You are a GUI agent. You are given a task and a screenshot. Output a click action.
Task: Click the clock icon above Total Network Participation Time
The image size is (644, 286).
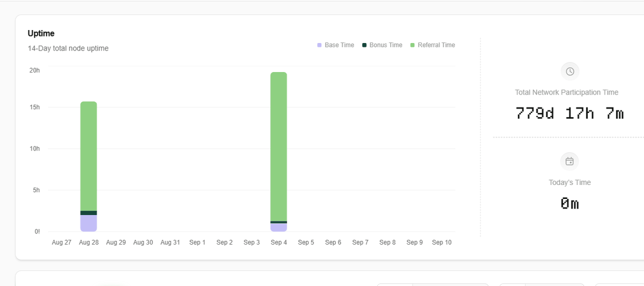(x=570, y=71)
